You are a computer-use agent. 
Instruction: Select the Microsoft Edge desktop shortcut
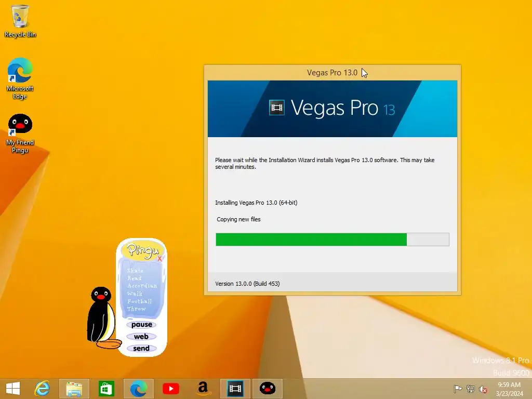coord(20,78)
